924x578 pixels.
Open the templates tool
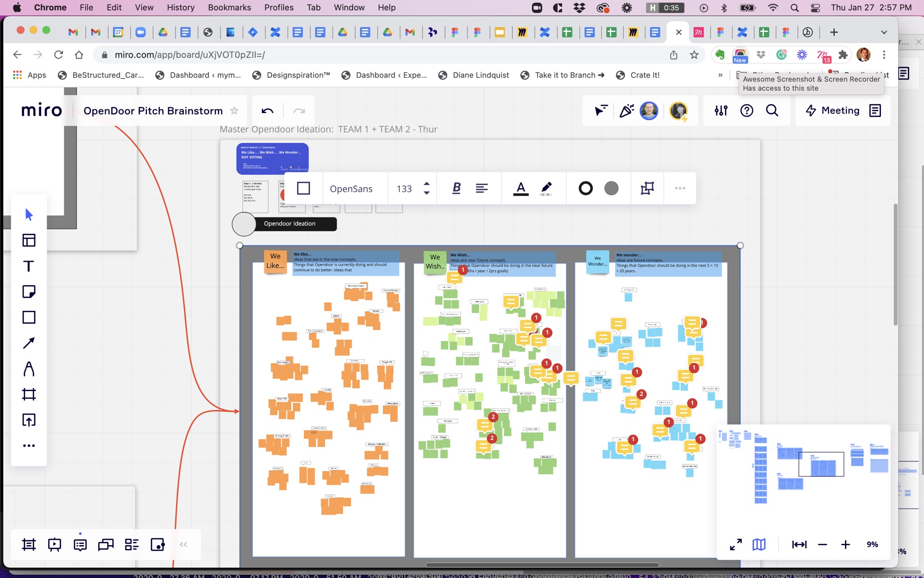(x=29, y=240)
